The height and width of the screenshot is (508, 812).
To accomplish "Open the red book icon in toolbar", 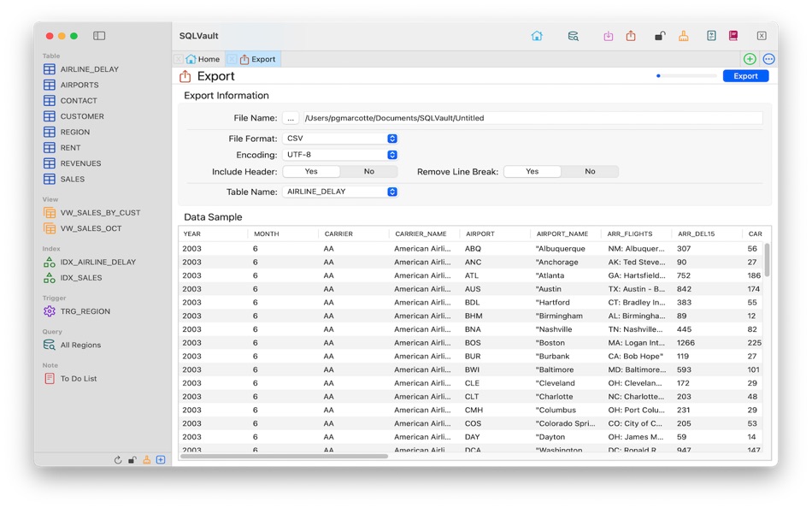I will tap(733, 36).
